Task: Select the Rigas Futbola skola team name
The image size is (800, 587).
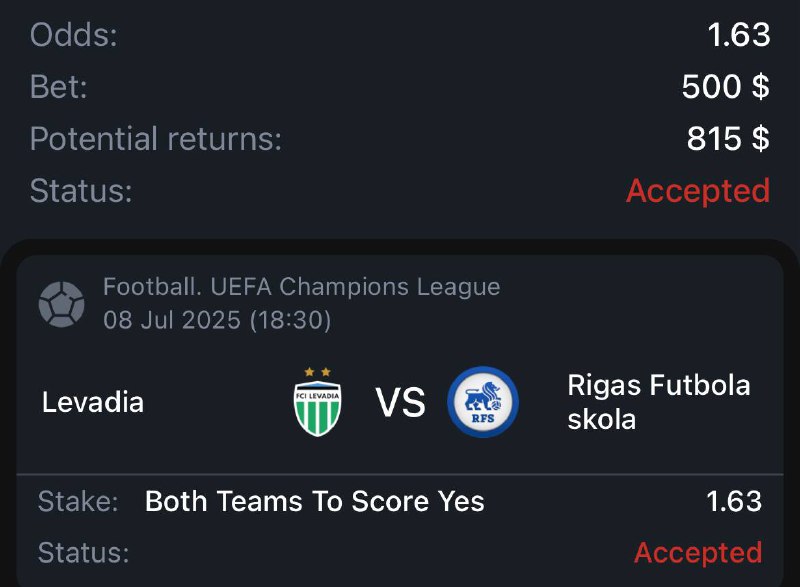Action: pos(658,402)
